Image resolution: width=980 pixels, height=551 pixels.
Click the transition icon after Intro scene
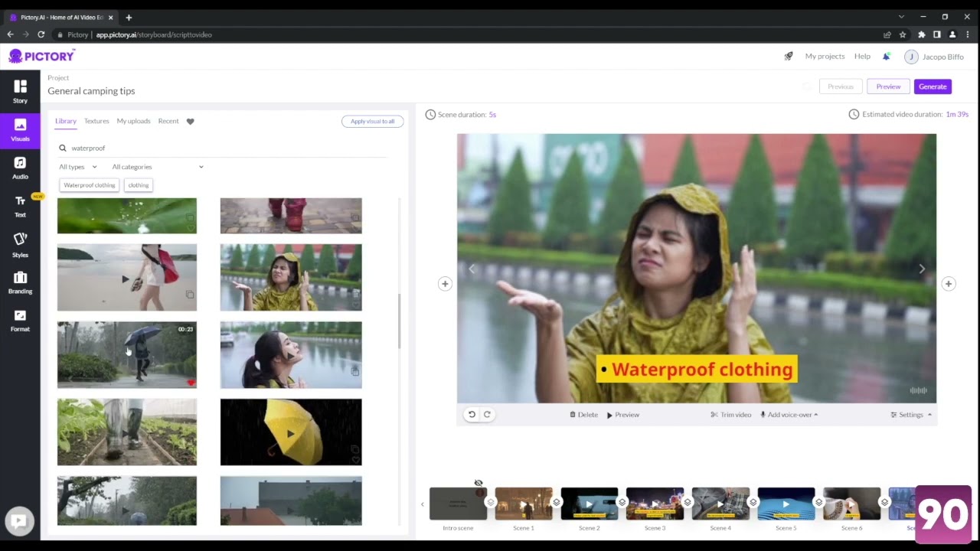pyautogui.click(x=491, y=502)
